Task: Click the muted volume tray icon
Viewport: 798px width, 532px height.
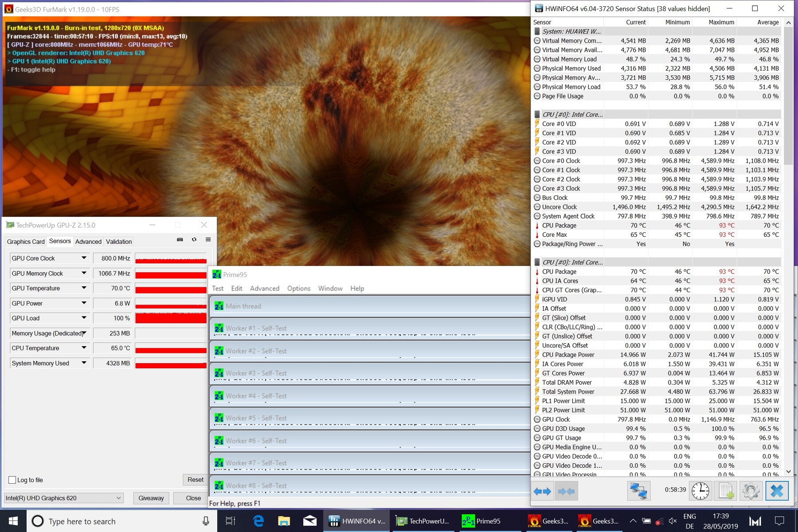Action: coord(673,521)
